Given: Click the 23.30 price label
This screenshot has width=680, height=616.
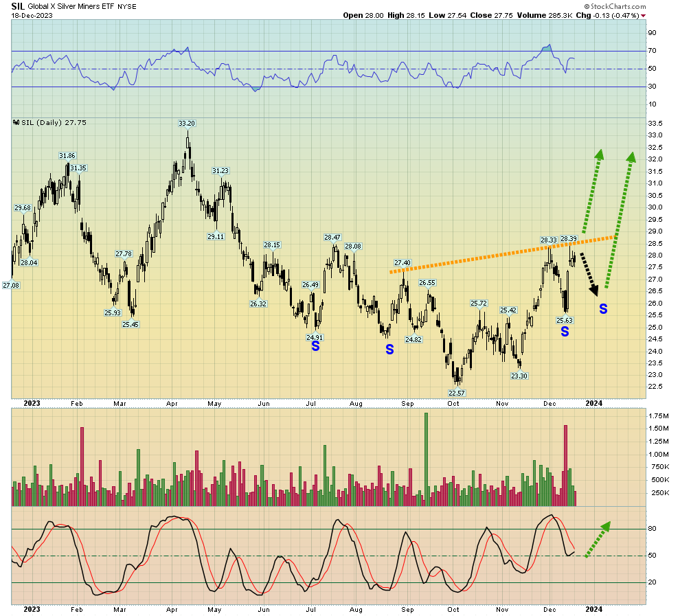Looking at the screenshot, I should [519, 376].
